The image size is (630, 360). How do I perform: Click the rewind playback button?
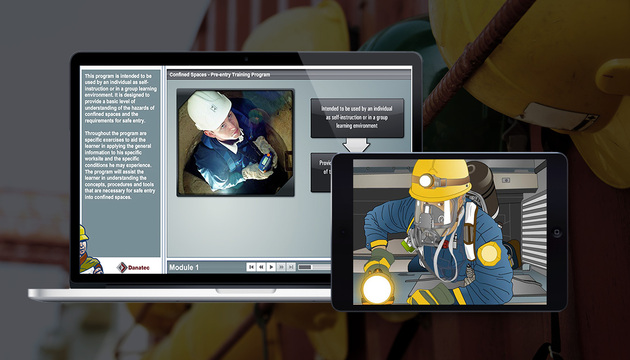261,267
